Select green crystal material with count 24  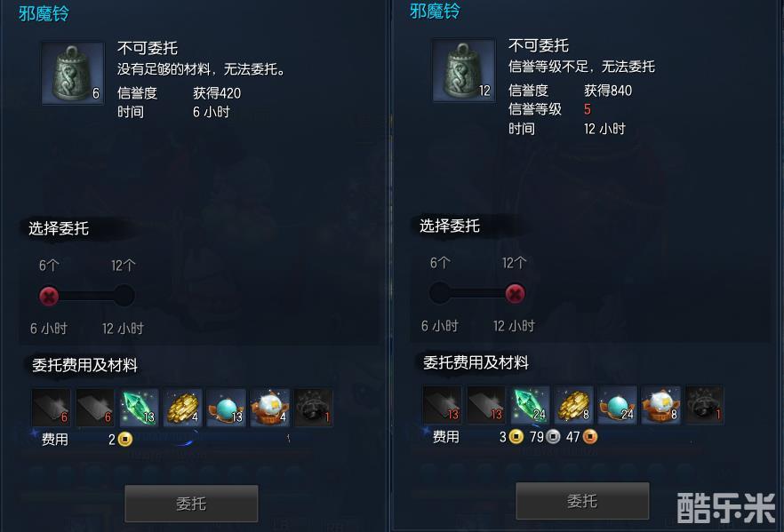[530, 405]
